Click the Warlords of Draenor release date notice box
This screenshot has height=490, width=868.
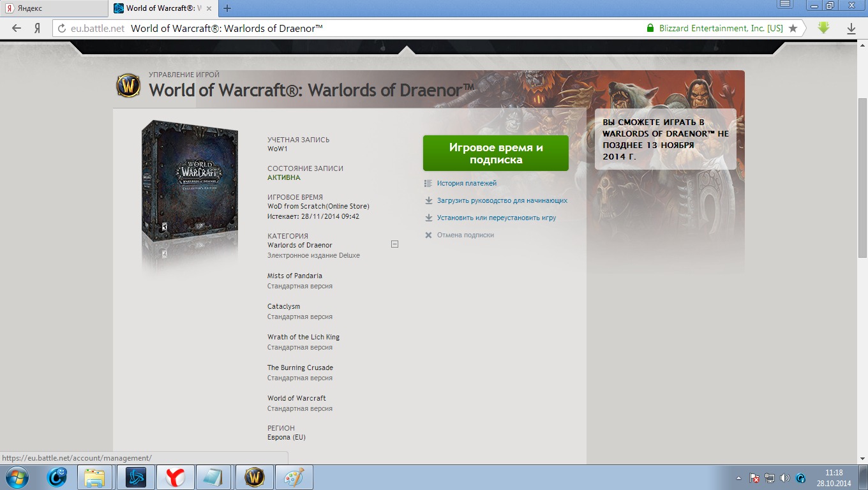tap(665, 139)
